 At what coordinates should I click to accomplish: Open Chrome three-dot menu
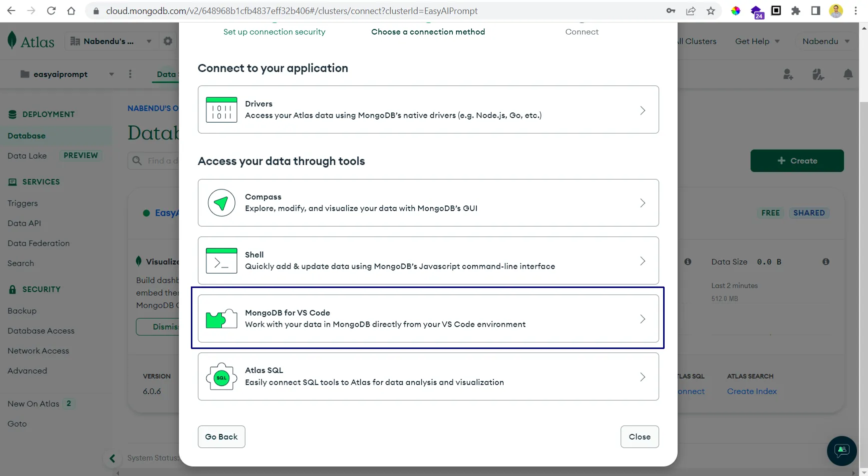856,10
